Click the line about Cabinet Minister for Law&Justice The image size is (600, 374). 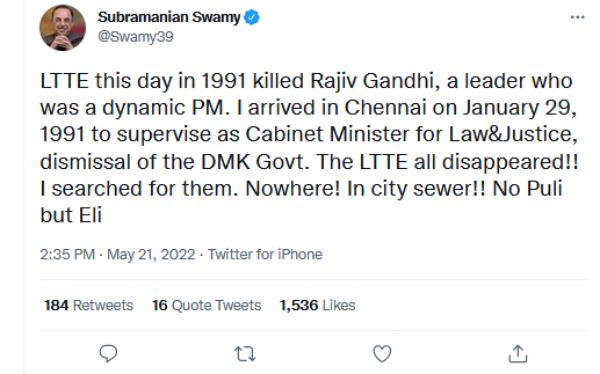coord(308,134)
